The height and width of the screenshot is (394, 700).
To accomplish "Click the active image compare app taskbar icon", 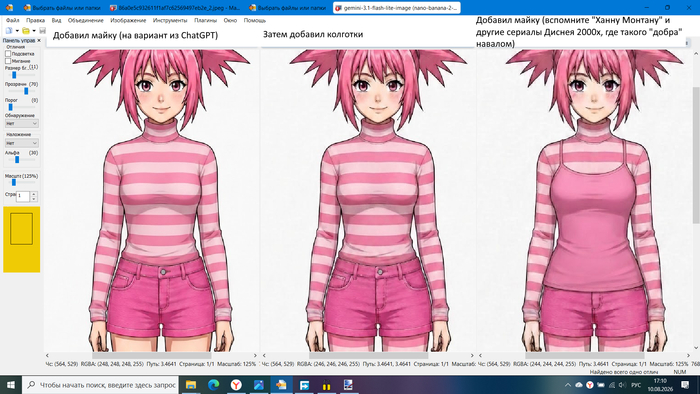I will 281,385.
